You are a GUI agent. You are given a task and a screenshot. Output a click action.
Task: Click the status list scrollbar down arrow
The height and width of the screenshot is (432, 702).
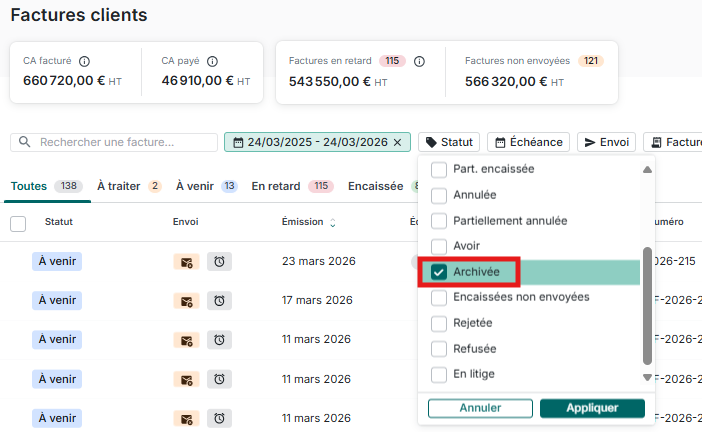click(647, 377)
